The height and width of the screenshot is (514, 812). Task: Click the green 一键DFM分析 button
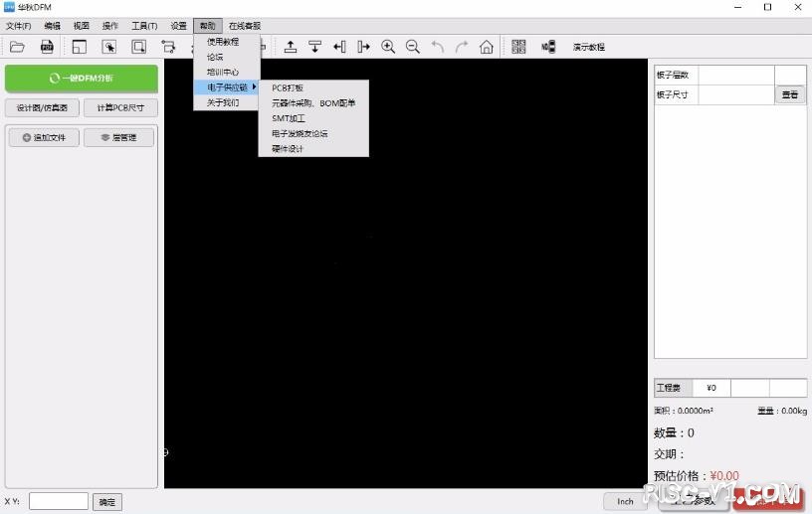(82, 78)
